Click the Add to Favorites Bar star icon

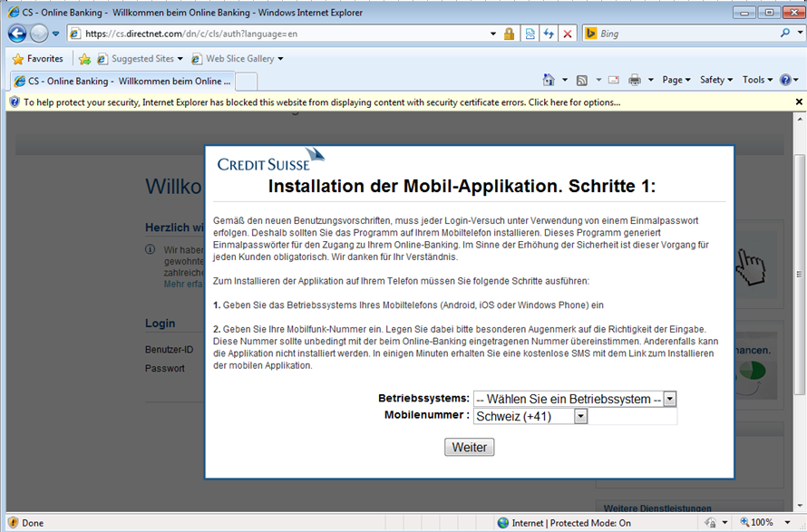(x=84, y=59)
